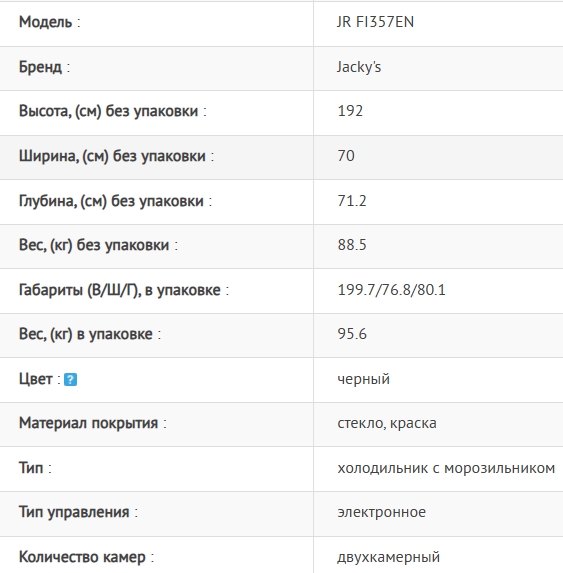This screenshot has height=573, width=563.
Task: Select the depth value 71.2
Action: [x=352, y=201]
